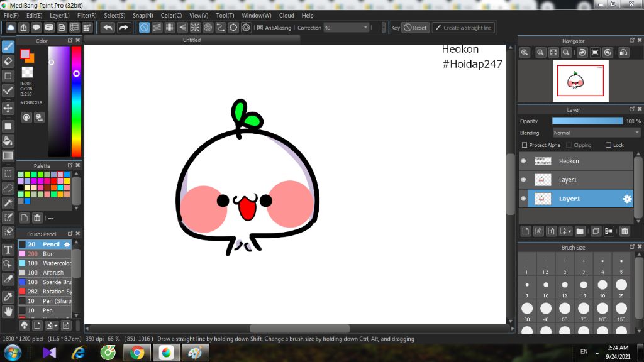Open the Filter menu
Viewport: 644px width, 362px height.
coord(87,16)
